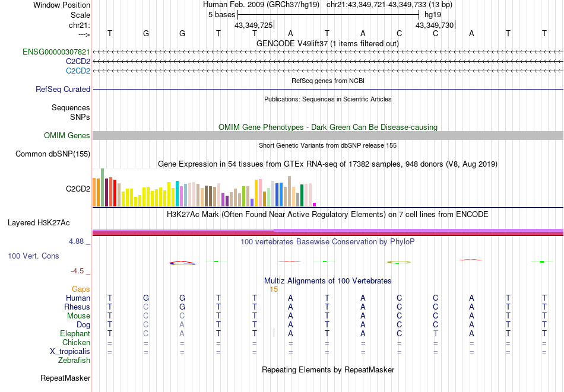The image size is (564, 392).
Task: Open the RefSeq Curated track label
Action: point(63,89)
